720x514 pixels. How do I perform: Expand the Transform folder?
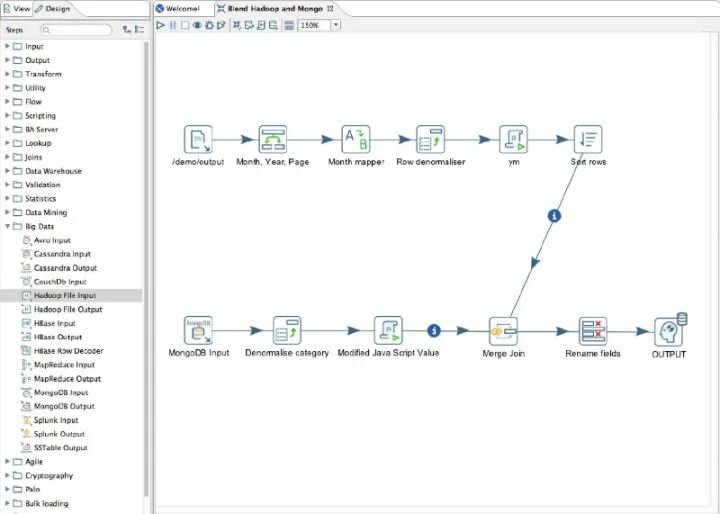[x=8, y=74]
